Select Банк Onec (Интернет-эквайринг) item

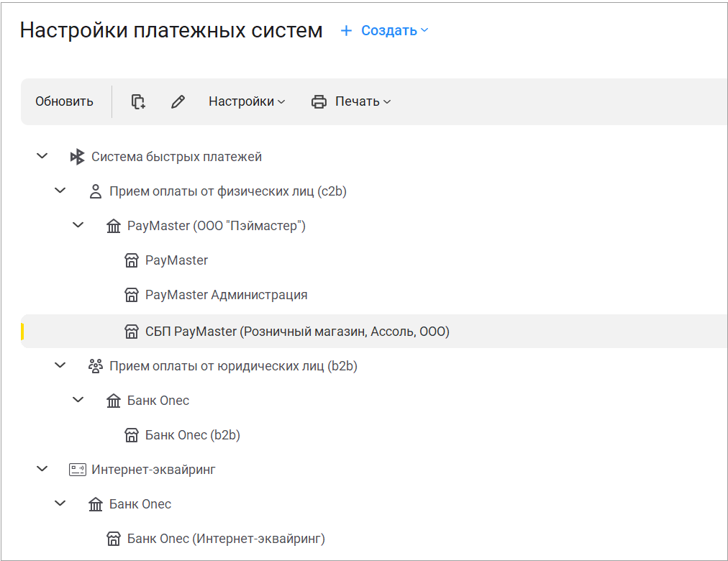click(226, 539)
